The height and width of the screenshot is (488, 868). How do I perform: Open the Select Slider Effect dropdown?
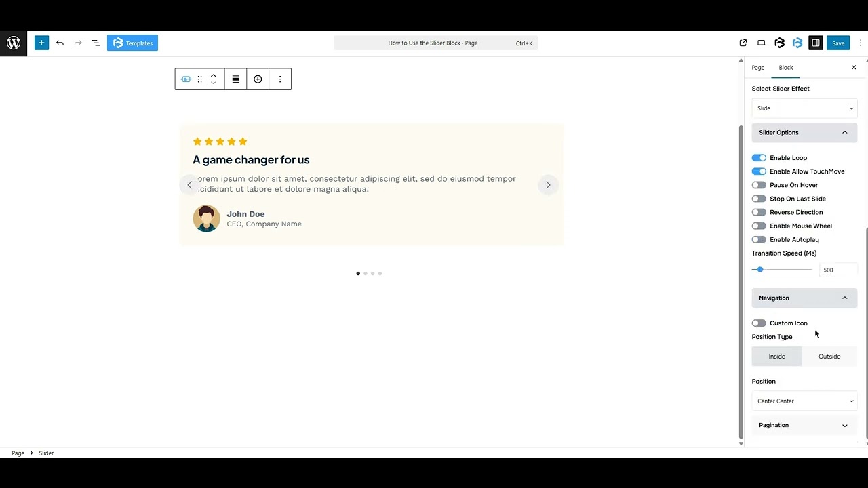coord(804,108)
